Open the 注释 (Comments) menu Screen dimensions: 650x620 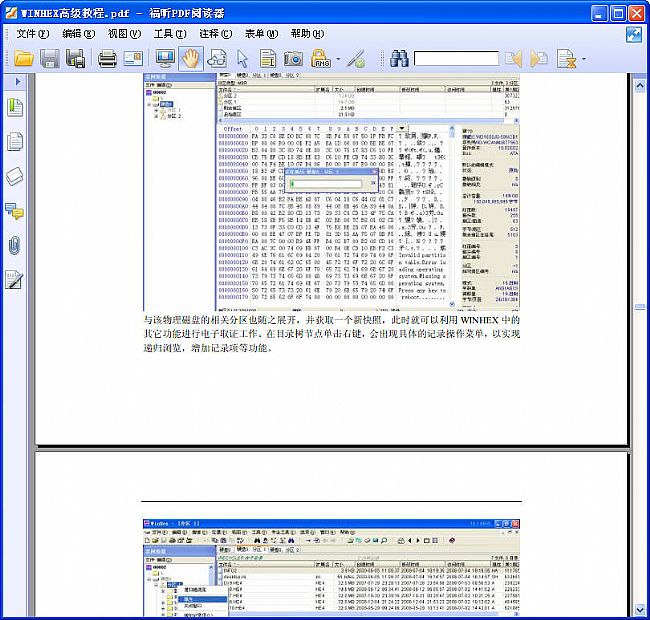pyautogui.click(x=216, y=34)
